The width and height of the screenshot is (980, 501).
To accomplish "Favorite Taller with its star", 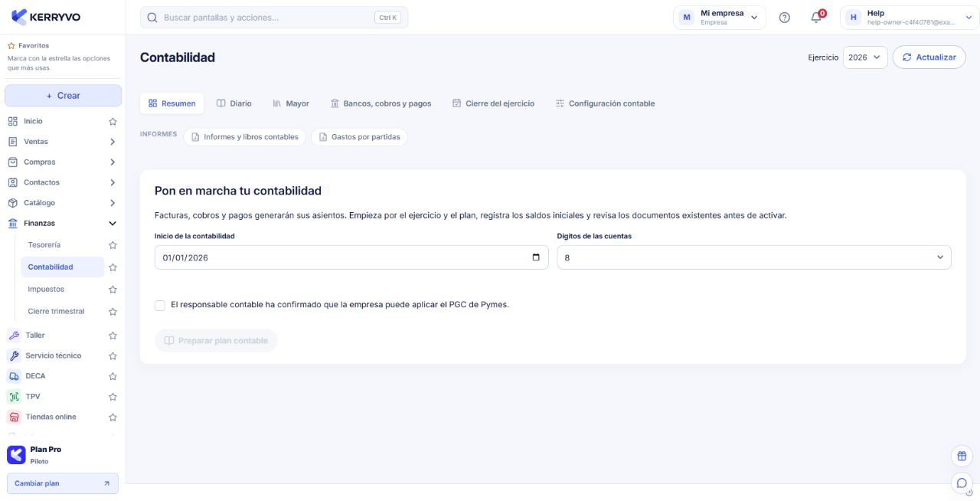I will [x=113, y=336].
